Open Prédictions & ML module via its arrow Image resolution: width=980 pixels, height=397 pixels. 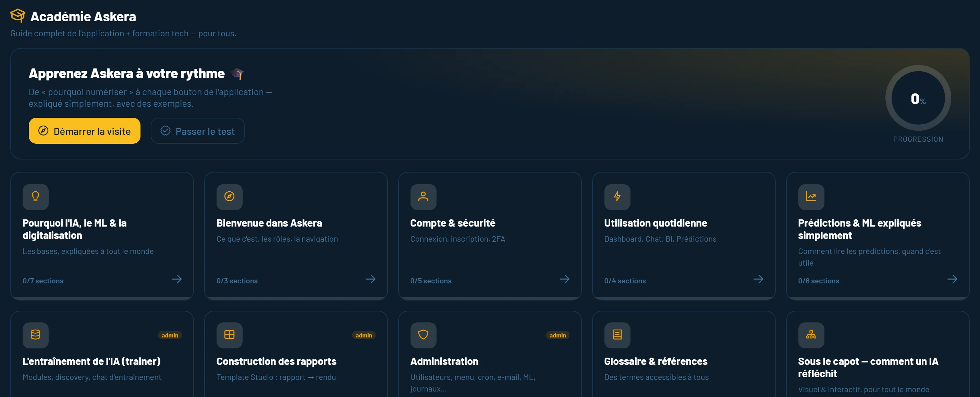coord(952,279)
